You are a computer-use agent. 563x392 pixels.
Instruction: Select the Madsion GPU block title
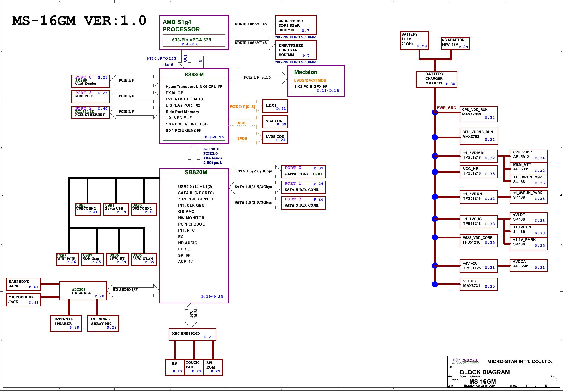(306, 72)
